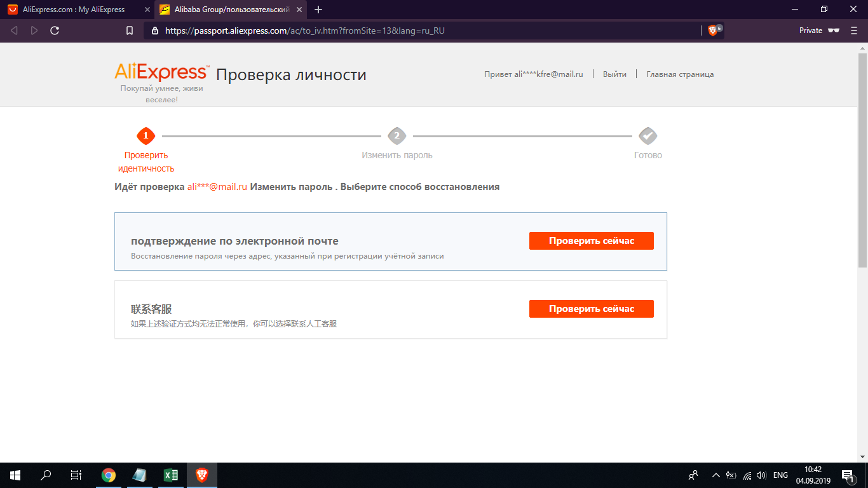The image size is (868, 488).
Task: Select the 'Alibaba Group/пользовательский' tab
Action: coord(231,10)
